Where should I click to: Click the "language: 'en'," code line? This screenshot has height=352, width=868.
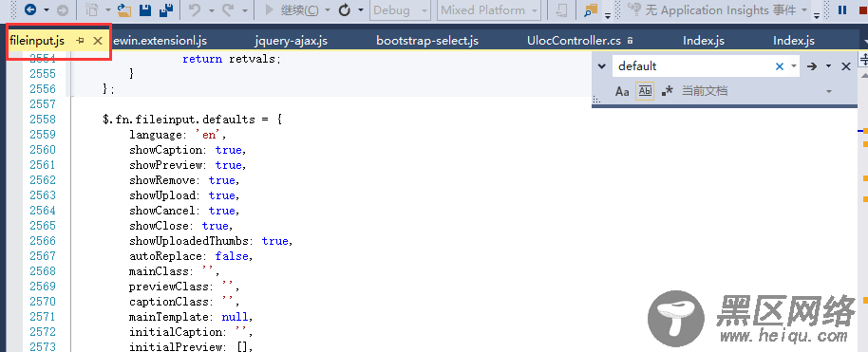pyautogui.click(x=179, y=135)
